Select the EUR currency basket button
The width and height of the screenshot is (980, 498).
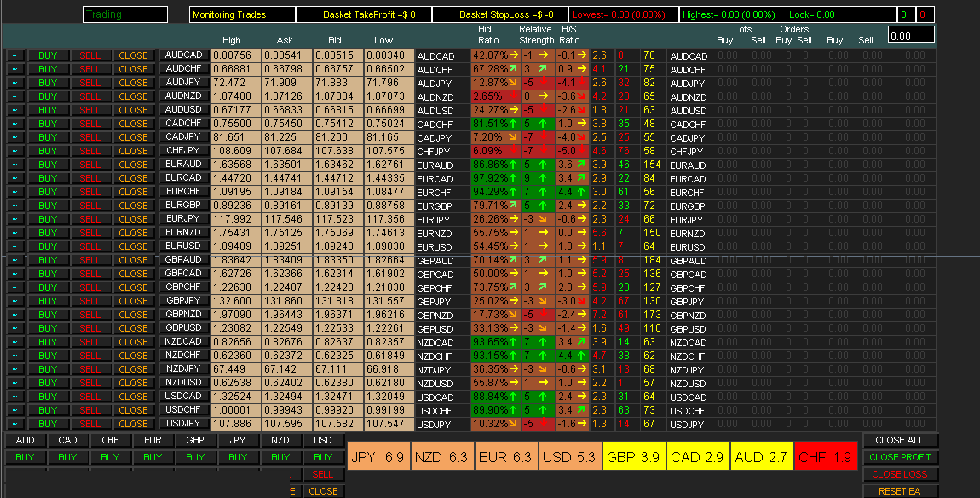pos(153,441)
